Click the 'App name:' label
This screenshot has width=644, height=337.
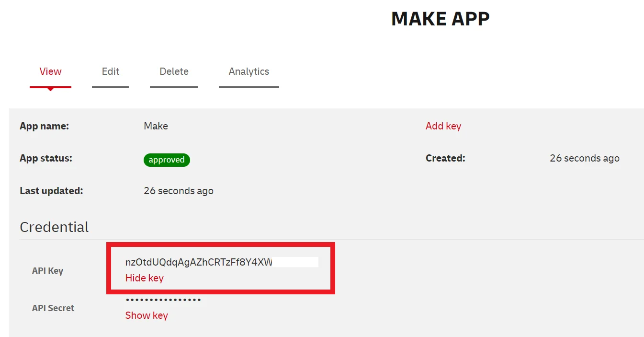(45, 126)
